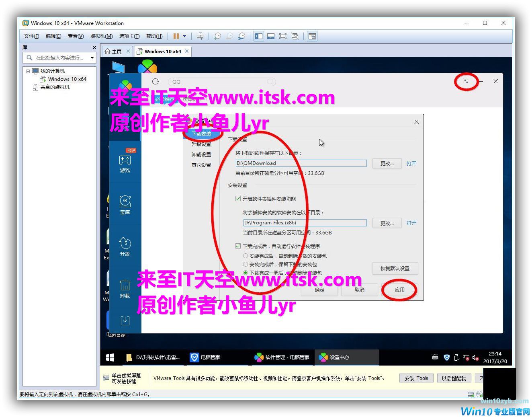Open the 卸载 section in the sidebar
Image resolution: width=532 pixels, height=417 pixels.
point(125,288)
